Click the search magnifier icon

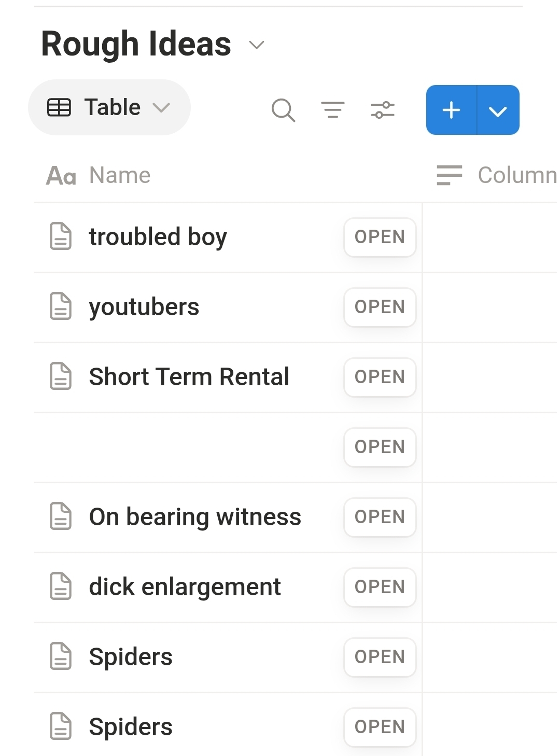(283, 110)
